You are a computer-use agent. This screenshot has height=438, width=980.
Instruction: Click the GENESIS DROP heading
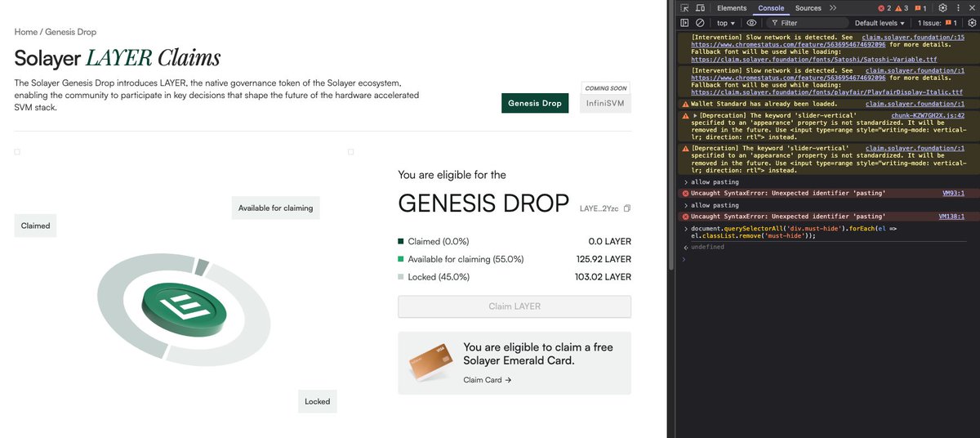click(x=483, y=203)
